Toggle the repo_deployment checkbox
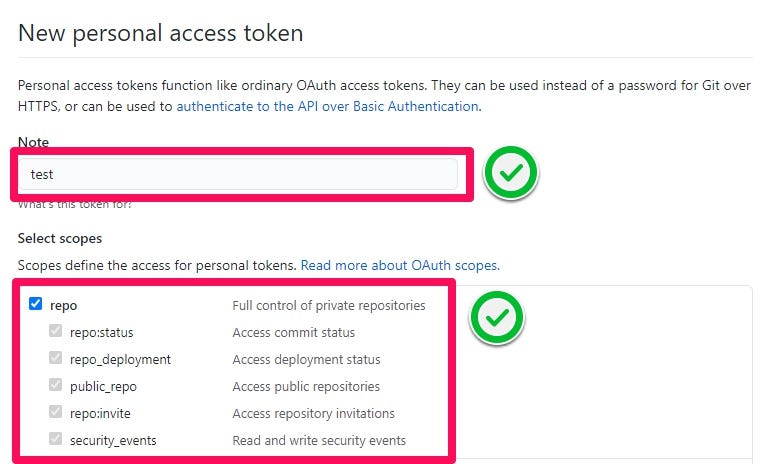 click(x=56, y=358)
